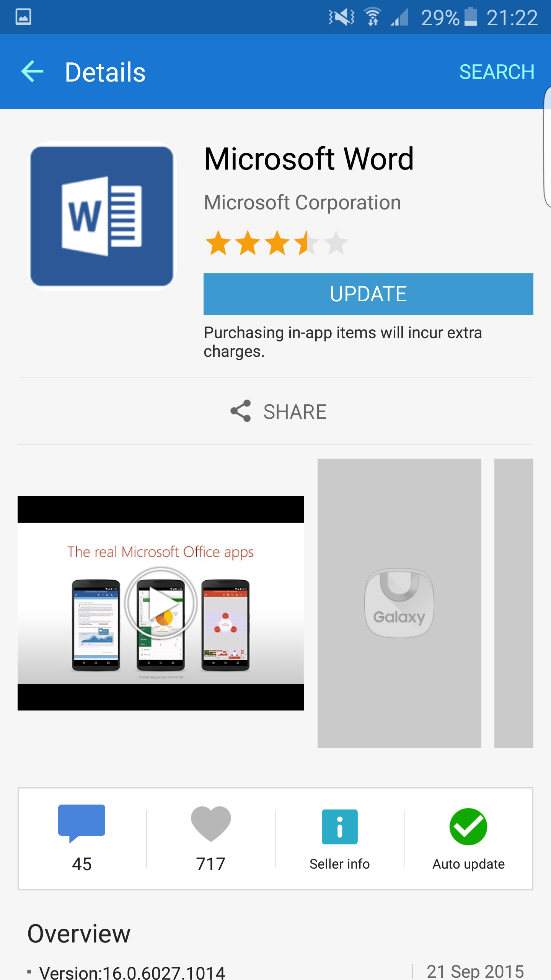Open the Galaxy placeholder screenshot thumbnail

(399, 603)
